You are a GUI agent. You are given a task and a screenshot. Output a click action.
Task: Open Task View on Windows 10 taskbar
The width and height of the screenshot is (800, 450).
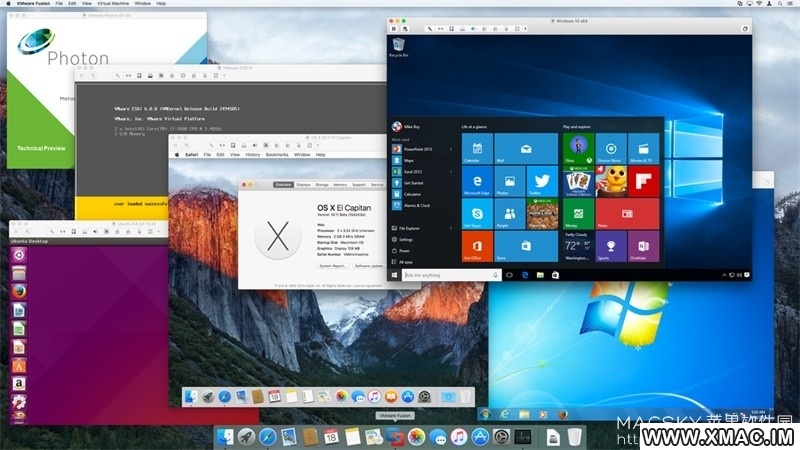[x=509, y=275]
